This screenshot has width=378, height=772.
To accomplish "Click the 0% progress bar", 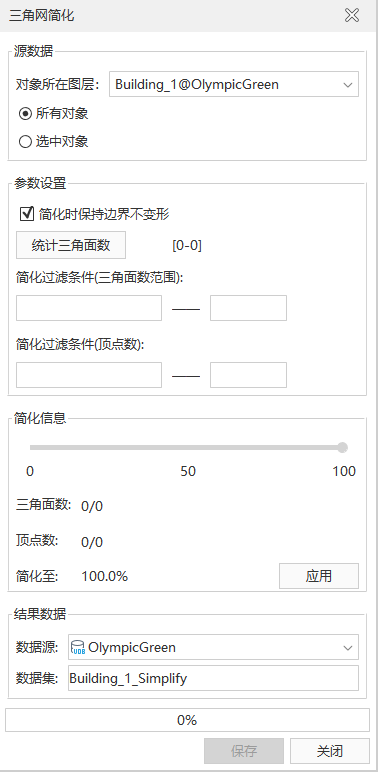I will click(x=187, y=720).
